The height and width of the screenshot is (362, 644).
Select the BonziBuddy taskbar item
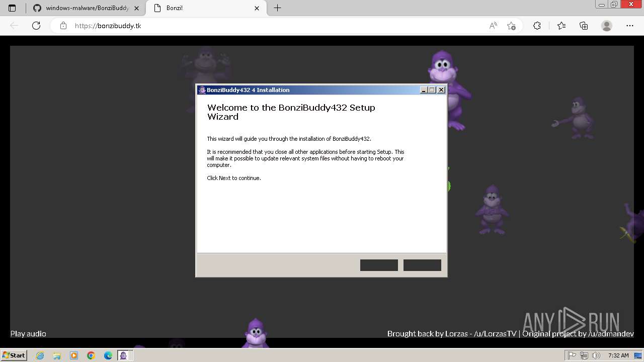click(x=125, y=355)
